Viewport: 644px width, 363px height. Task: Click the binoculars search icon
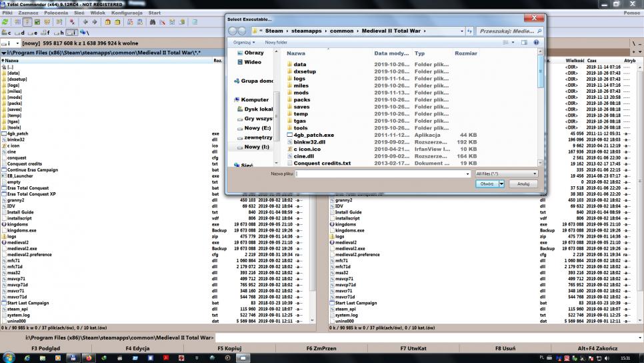pyautogui.click(x=153, y=22)
